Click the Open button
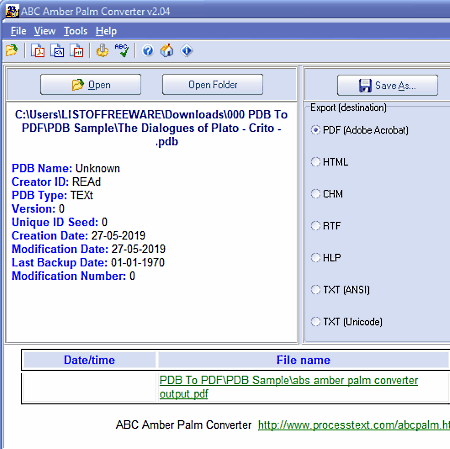Viewport: 450px width, 449px height. click(90, 85)
